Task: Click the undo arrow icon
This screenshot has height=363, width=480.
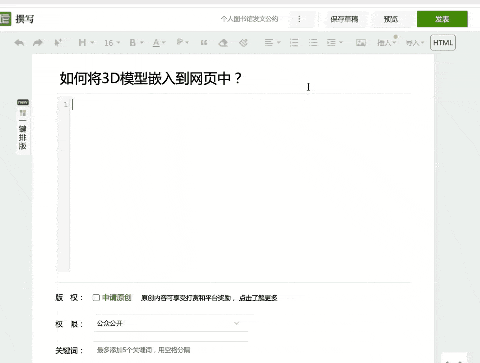Action: (19, 43)
